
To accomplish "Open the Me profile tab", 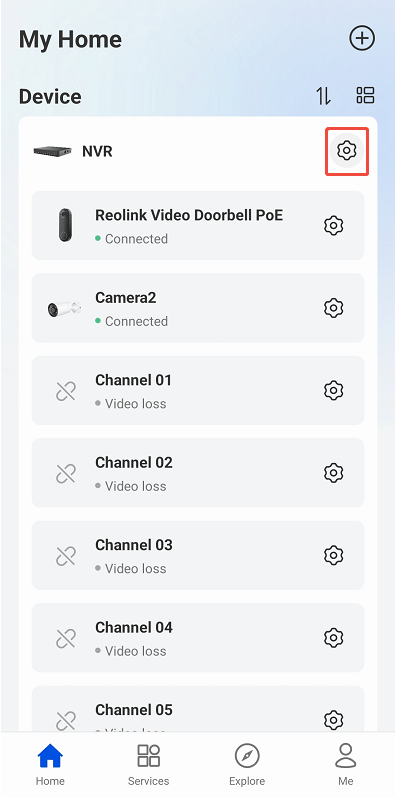I will click(x=346, y=764).
